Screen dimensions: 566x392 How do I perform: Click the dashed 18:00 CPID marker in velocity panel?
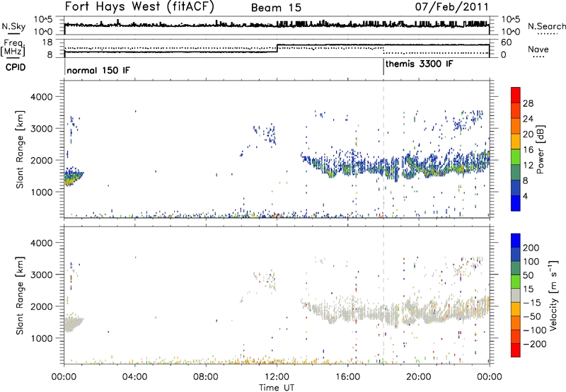[383, 295]
